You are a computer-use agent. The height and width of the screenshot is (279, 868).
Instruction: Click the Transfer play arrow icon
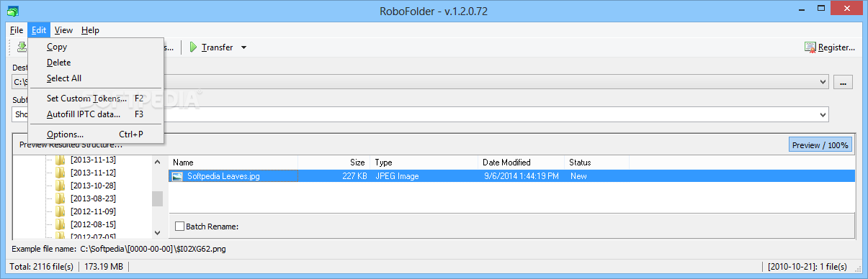pyautogui.click(x=193, y=47)
